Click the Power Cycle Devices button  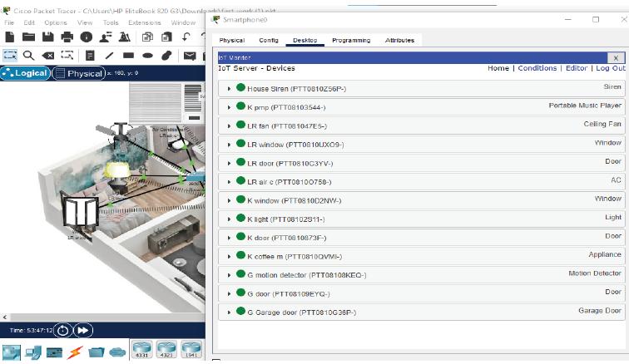(x=63, y=330)
